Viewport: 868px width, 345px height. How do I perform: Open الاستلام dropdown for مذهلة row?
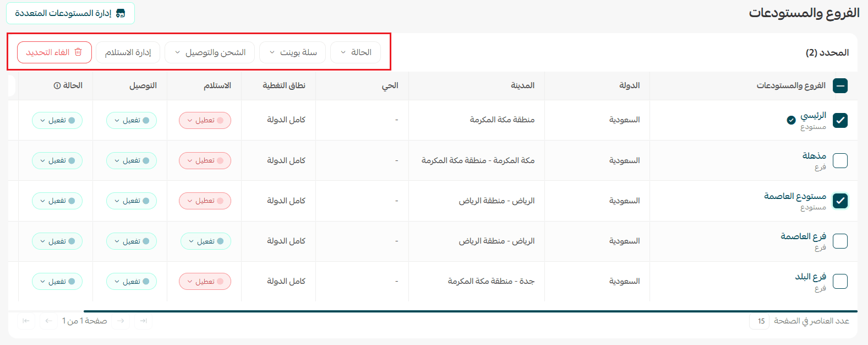click(205, 160)
